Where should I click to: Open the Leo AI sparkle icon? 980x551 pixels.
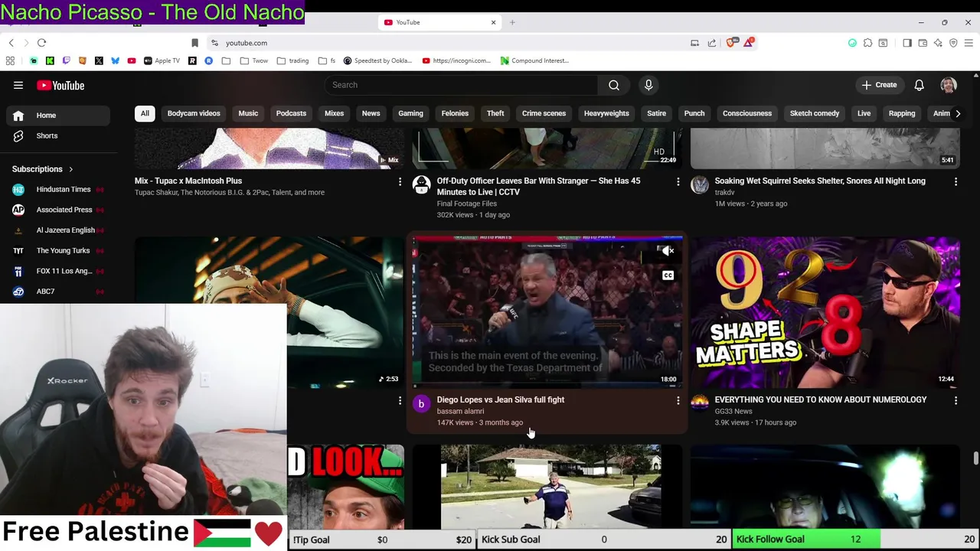click(x=938, y=43)
